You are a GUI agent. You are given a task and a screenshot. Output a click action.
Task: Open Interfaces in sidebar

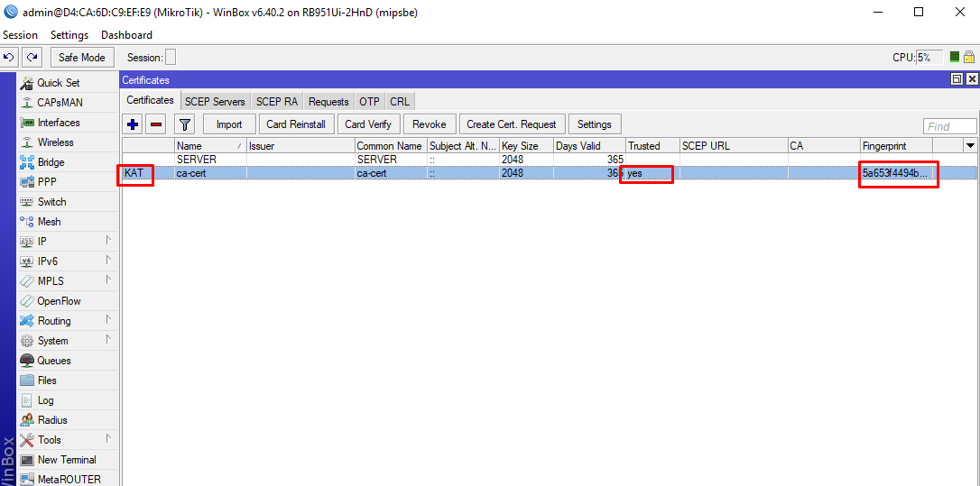pyautogui.click(x=58, y=123)
